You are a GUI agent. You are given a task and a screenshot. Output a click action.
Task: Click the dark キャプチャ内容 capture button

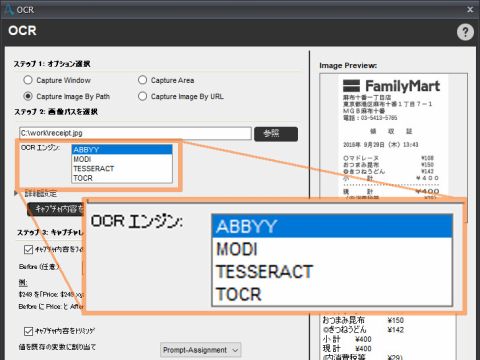click(55, 209)
